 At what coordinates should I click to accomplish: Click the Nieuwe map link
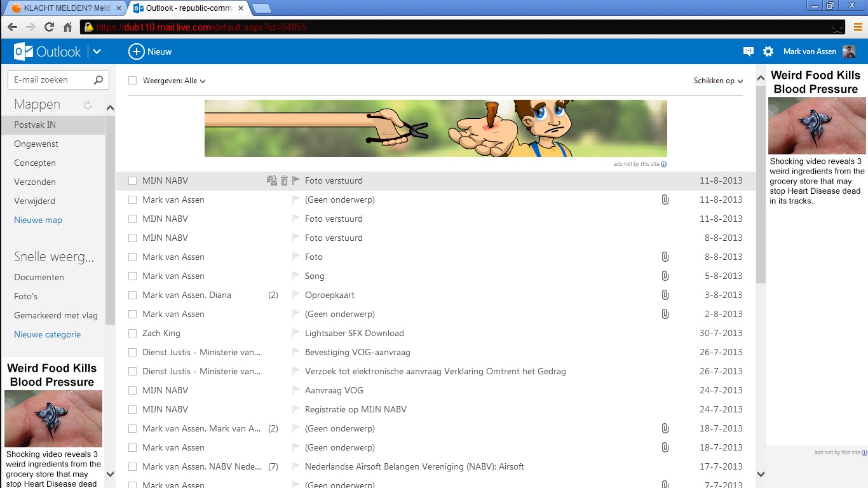[38, 220]
